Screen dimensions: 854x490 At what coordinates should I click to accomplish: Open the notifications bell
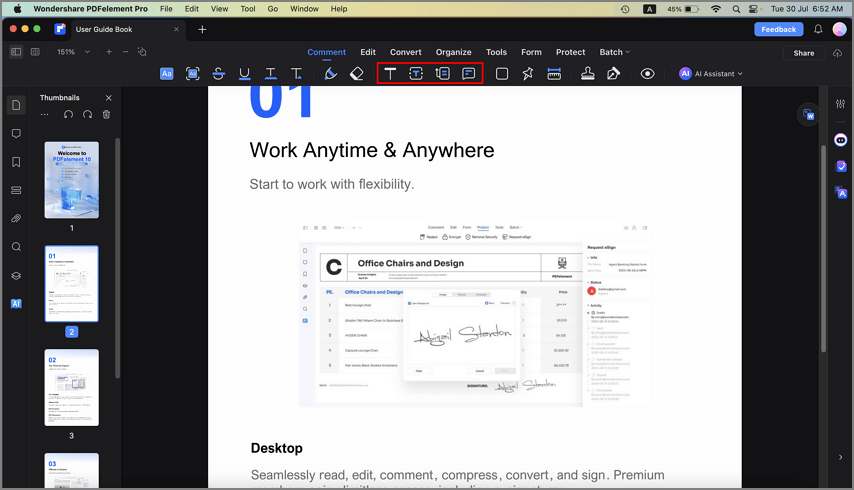(x=818, y=29)
